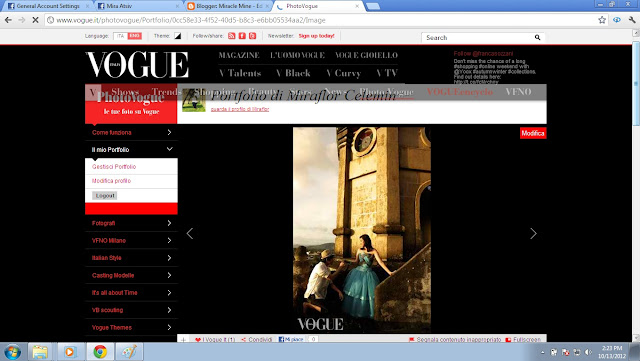This screenshot has height=361, width=640.
Task: Switch to General Account Settings tab
Action: (x=48, y=6)
